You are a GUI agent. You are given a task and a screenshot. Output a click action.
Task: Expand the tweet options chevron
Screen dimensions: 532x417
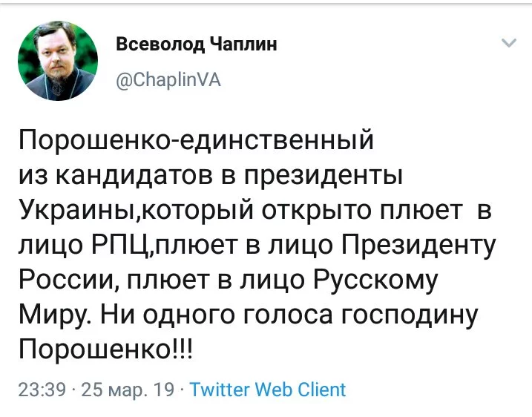509,43
